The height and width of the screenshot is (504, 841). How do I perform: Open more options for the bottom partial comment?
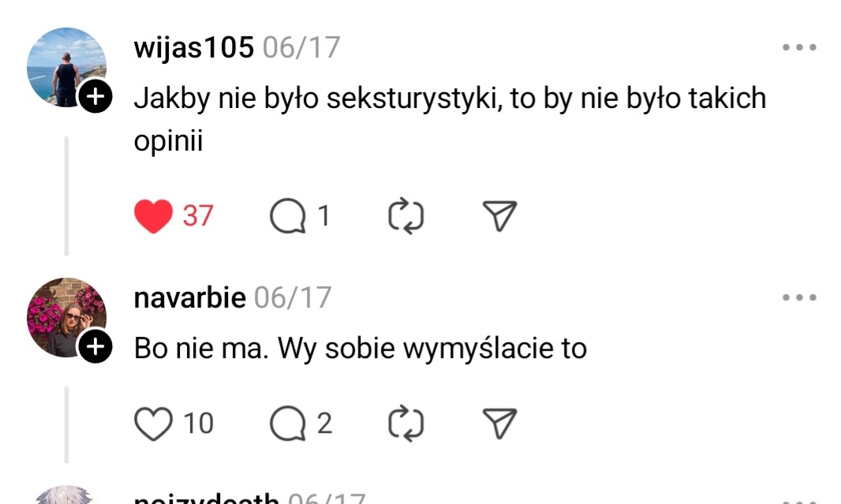tap(799, 500)
